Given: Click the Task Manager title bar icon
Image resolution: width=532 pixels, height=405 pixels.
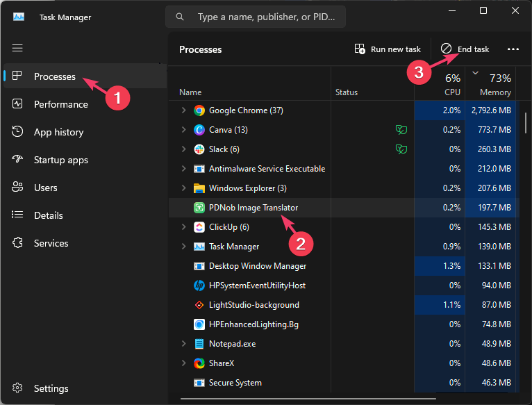Looking at the screenshot, I should point(19,17).
